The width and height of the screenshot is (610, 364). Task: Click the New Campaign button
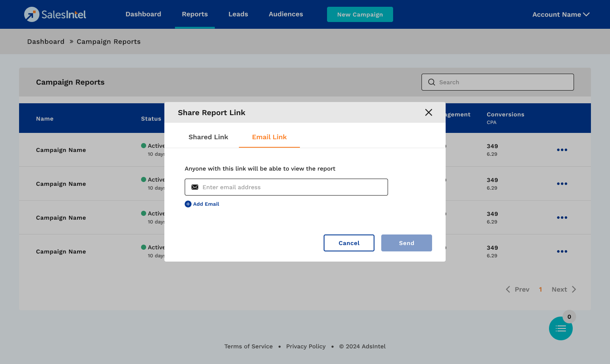pos(360,14)
